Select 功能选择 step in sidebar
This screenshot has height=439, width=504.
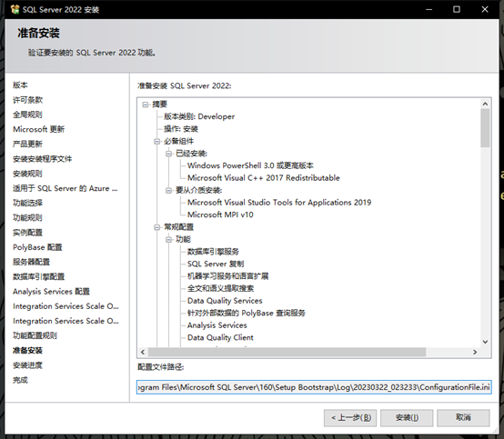coord(27,203)
